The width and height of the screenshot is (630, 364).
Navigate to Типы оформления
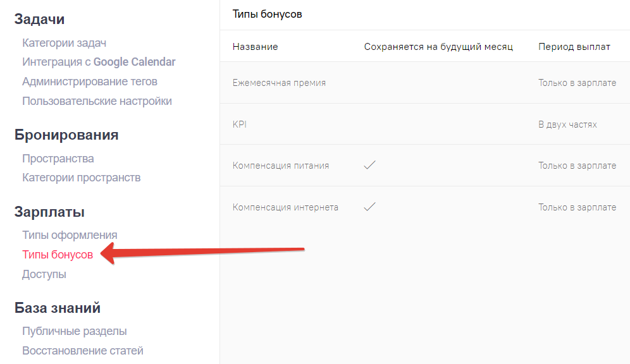[x=70, y=235]
